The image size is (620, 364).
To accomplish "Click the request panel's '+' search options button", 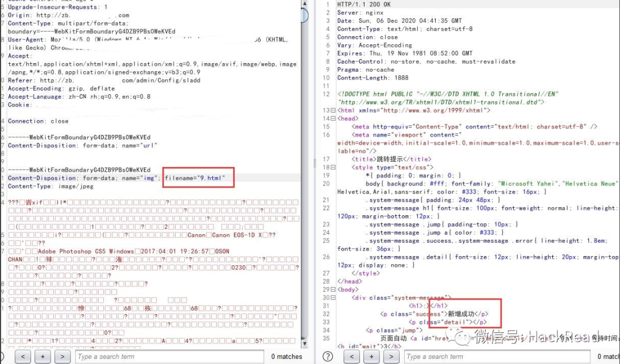I will pos(42,356).
